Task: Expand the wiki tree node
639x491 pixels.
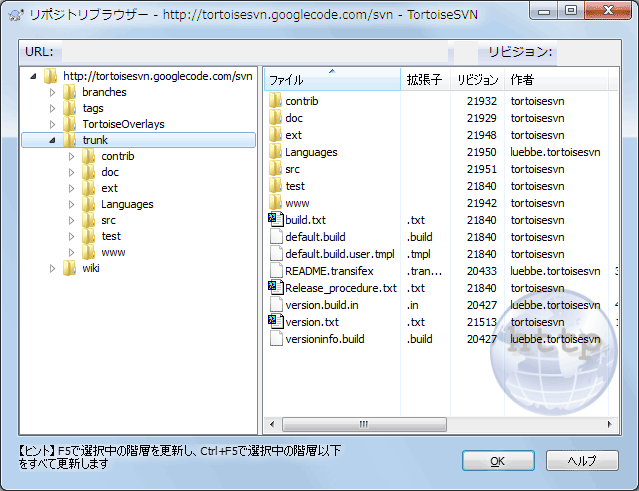Action: pyautogui.click(x=52, y=269)
